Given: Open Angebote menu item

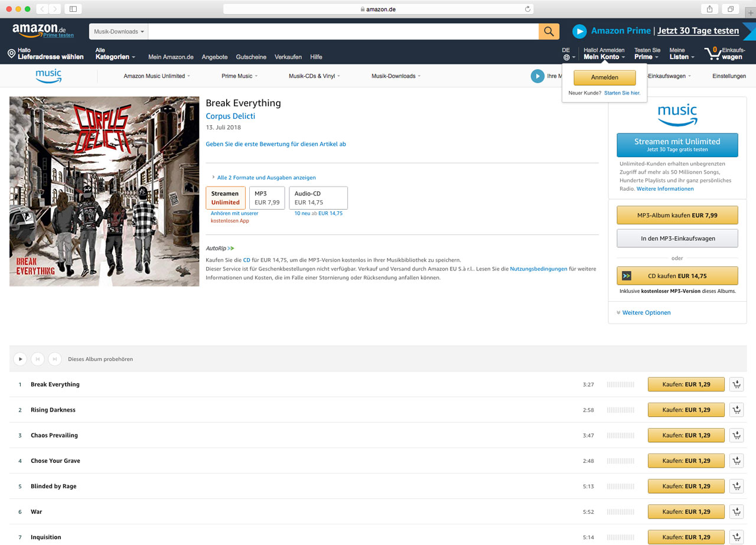Looking at the screenshot, I should pyautogui.click(x=214, y=57).
